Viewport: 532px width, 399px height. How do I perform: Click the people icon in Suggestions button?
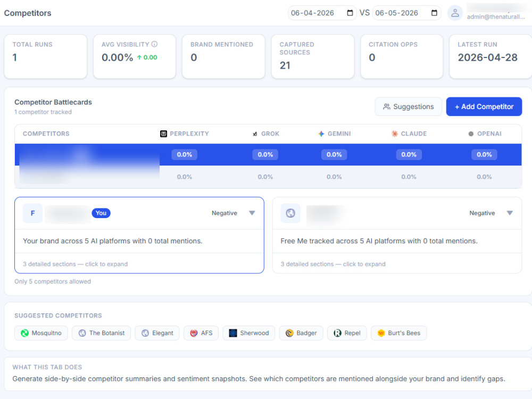386,106
